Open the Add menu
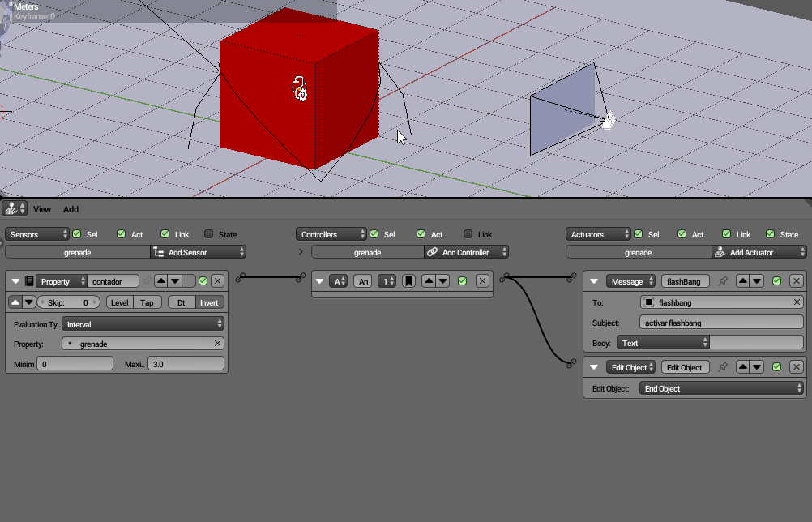This screenshot has height=522, width=812. click(71, 209)
